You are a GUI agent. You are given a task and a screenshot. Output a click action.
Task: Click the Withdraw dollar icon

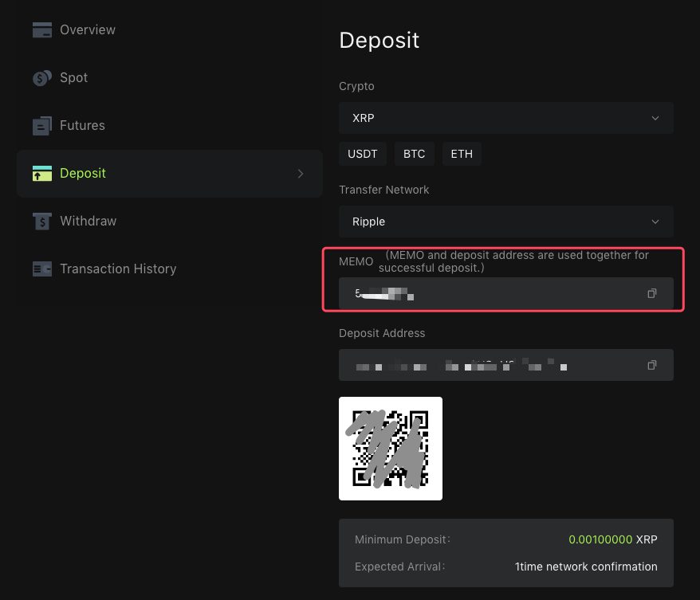tap(42, 221)
